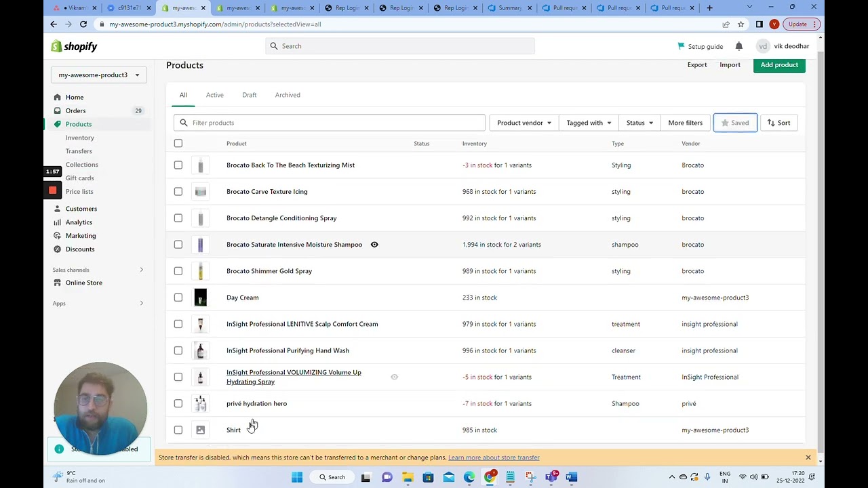This screenshot has height=488, width=868.
Task: Open the Tagged with filter dropdown
Action: pos(589,123)
